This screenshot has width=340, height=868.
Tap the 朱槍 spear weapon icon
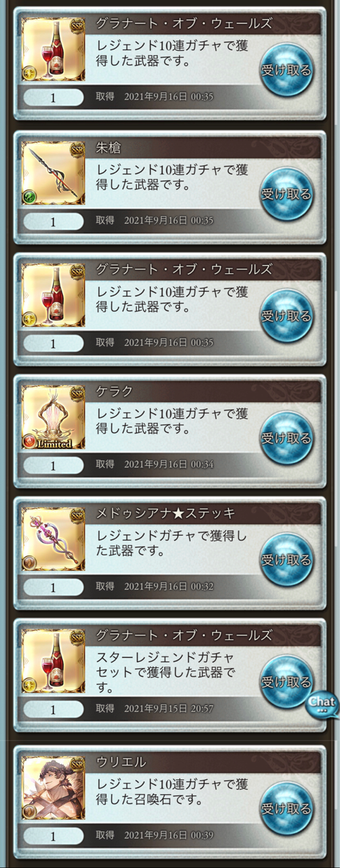point(54,172)
